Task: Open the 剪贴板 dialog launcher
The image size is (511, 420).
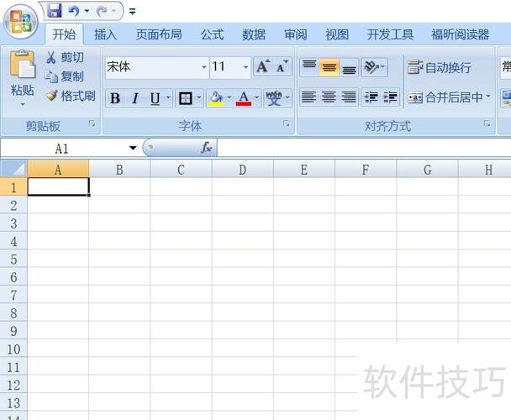Action: click(92, 123)
